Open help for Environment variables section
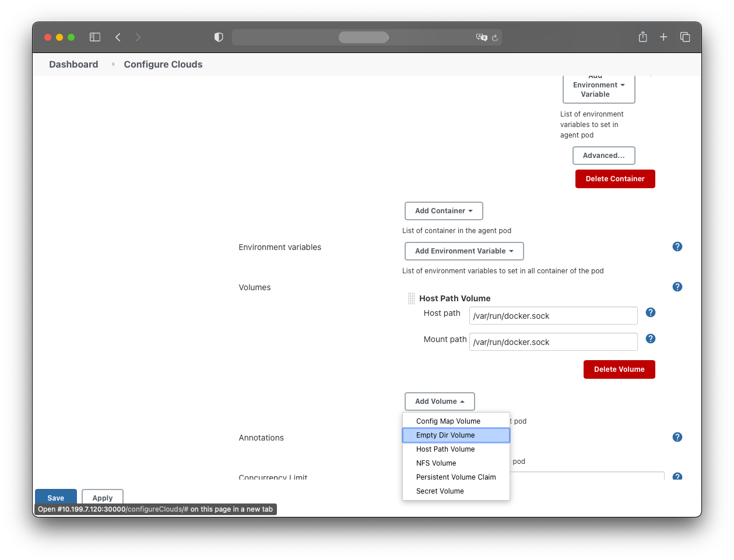Image resolution: width=734 pixels, height=560 pixels. pyautogui.click(x=677, y=246)
